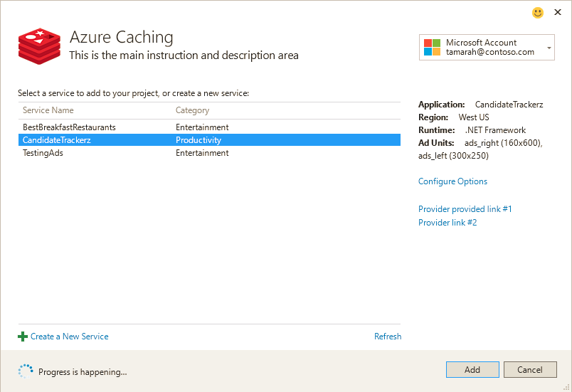Viewport: 572px width, 392px height.
Task: Click Entertainment category of BestBreakfastRestaurants
Action: pyautogui.click(x=202, y=127)
